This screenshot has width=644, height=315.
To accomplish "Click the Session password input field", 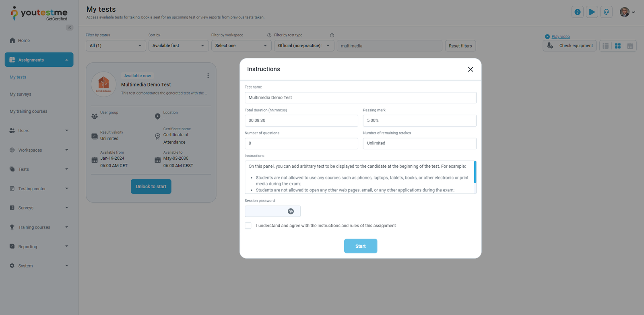I will (266, 212).
